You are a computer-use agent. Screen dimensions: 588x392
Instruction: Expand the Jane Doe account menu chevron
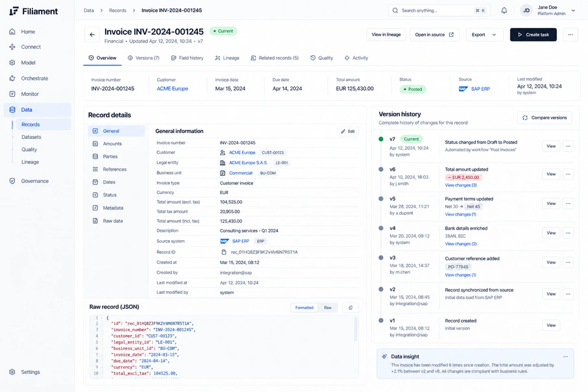[573, 10]
